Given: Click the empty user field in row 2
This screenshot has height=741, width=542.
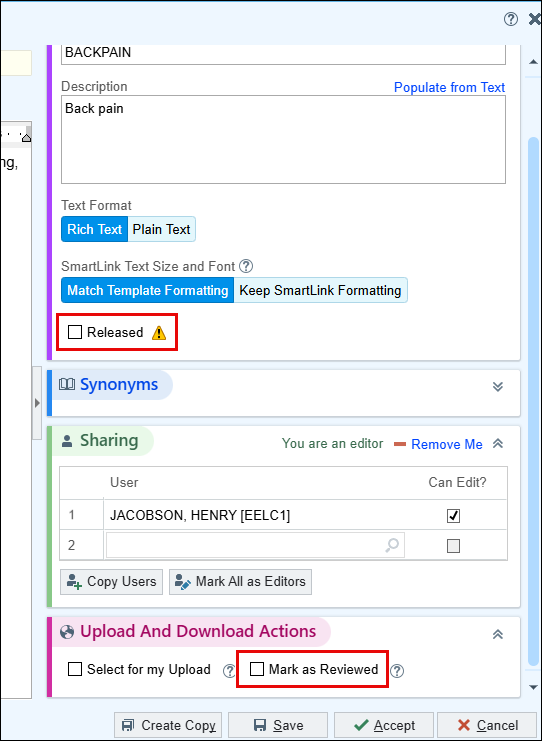Looking at the screenshot, I should point(255,545).
